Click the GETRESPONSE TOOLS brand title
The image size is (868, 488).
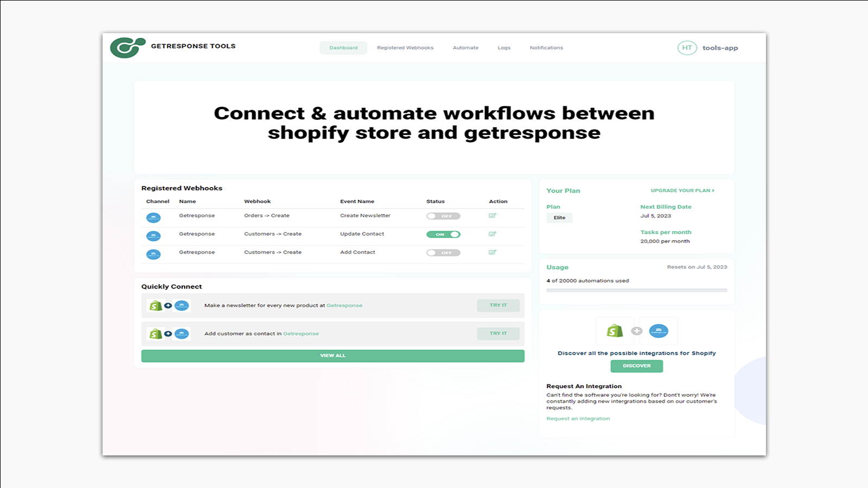193,46
